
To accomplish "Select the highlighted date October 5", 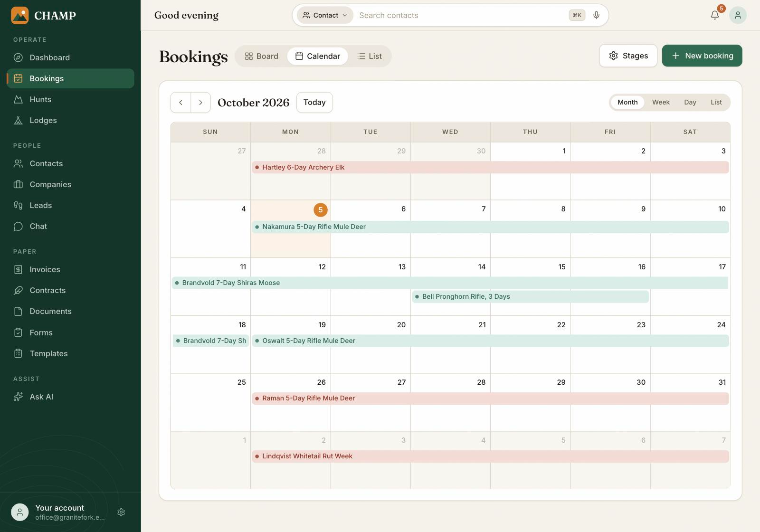I will [x=321, y=209].
